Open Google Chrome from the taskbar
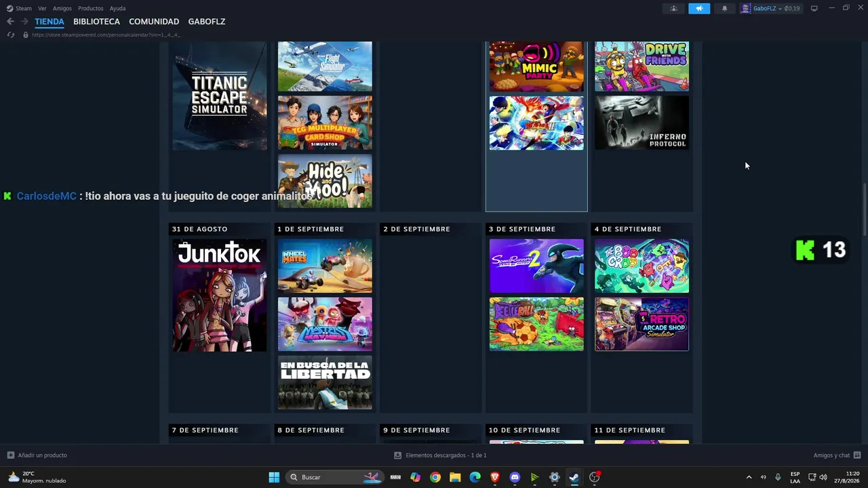This screenshot has width=868, height=488. pyautogui.click(x=435, y=477)
